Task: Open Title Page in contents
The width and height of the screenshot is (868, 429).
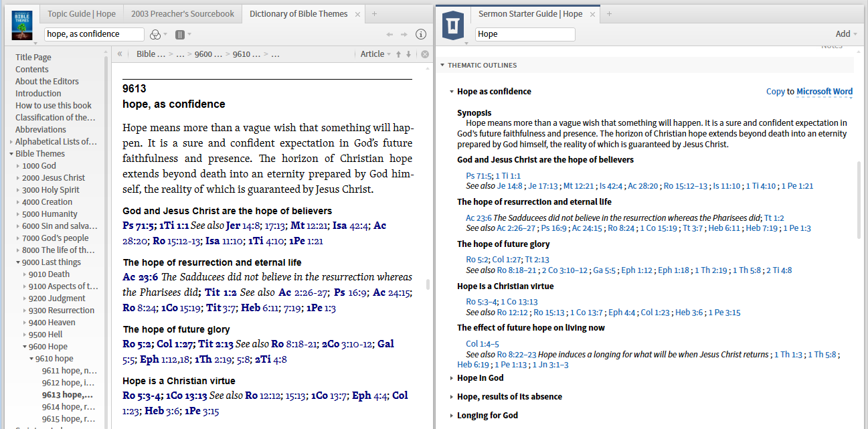Action: (x=33, y=58)
